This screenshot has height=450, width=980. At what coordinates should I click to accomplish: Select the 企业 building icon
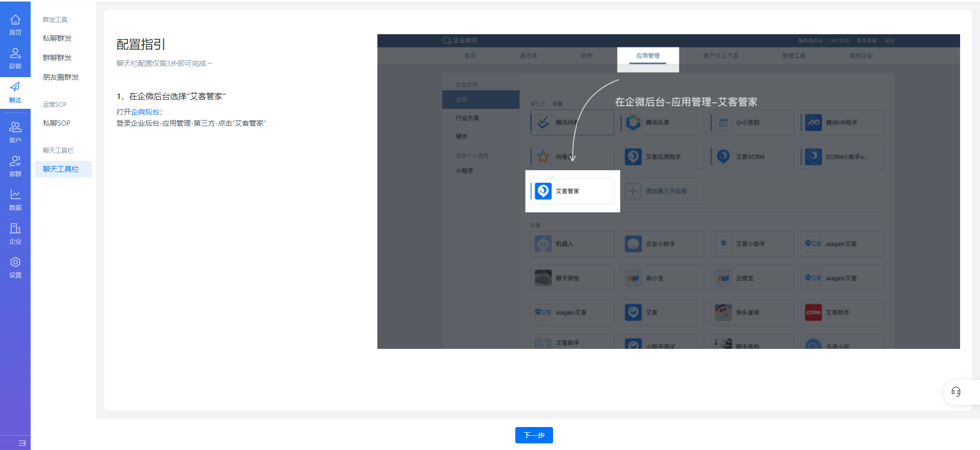tap(15, 229)
